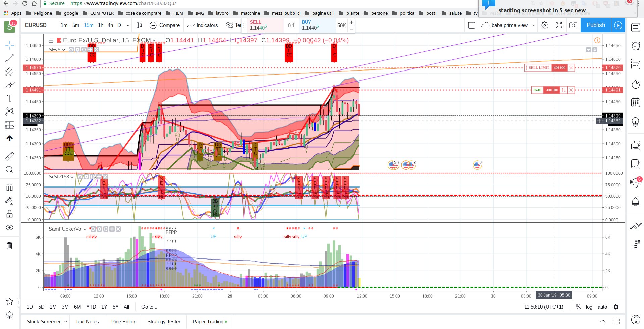Open the object tree layers icon
Viewport: 644px width, 329px height.
(10, 315)
